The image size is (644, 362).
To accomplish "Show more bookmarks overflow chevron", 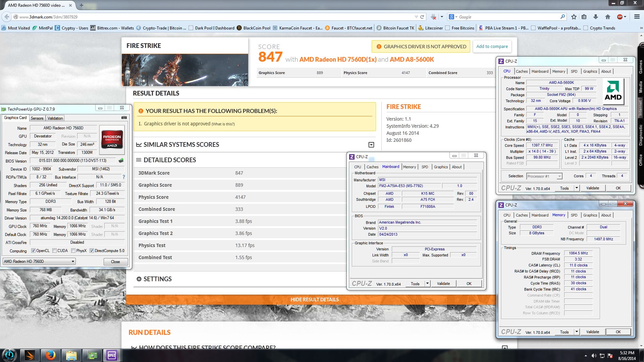I will tap(641, 28).
